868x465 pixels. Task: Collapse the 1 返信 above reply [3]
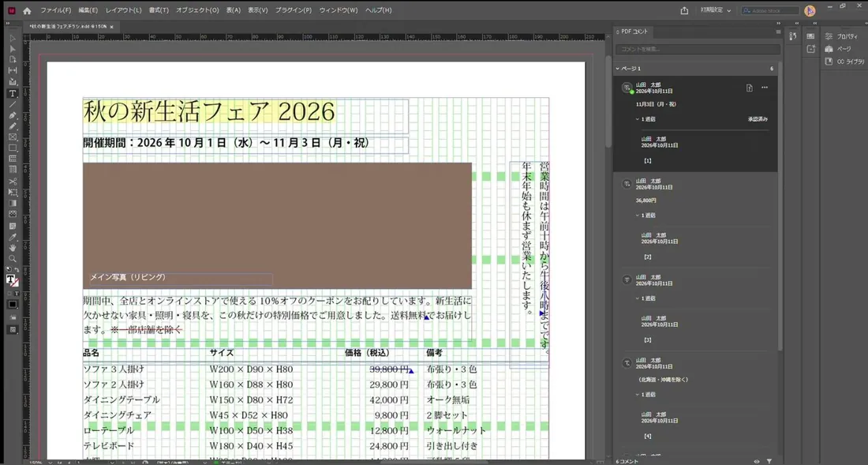pos(637,298)
